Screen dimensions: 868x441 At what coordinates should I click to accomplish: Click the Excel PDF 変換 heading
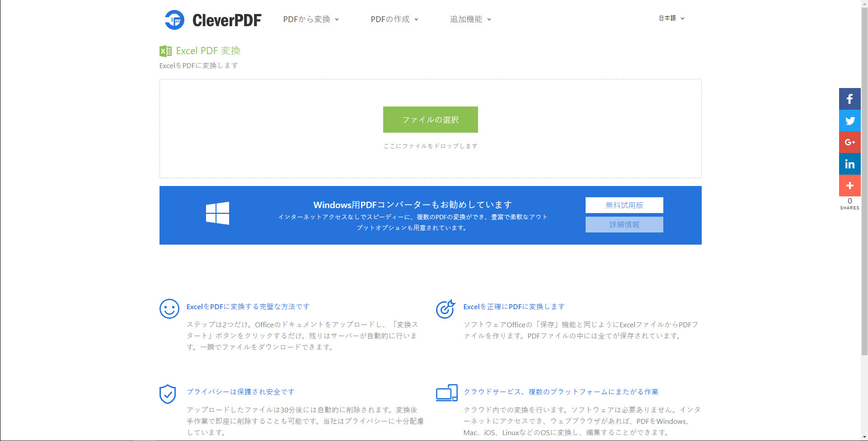pyautogui.click(x=208, y=51)
